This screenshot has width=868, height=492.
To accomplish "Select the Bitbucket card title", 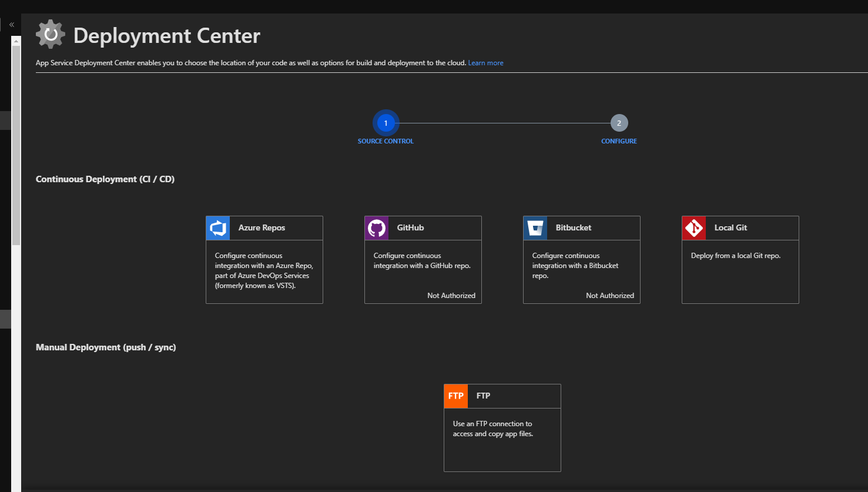I will [574, 228].
